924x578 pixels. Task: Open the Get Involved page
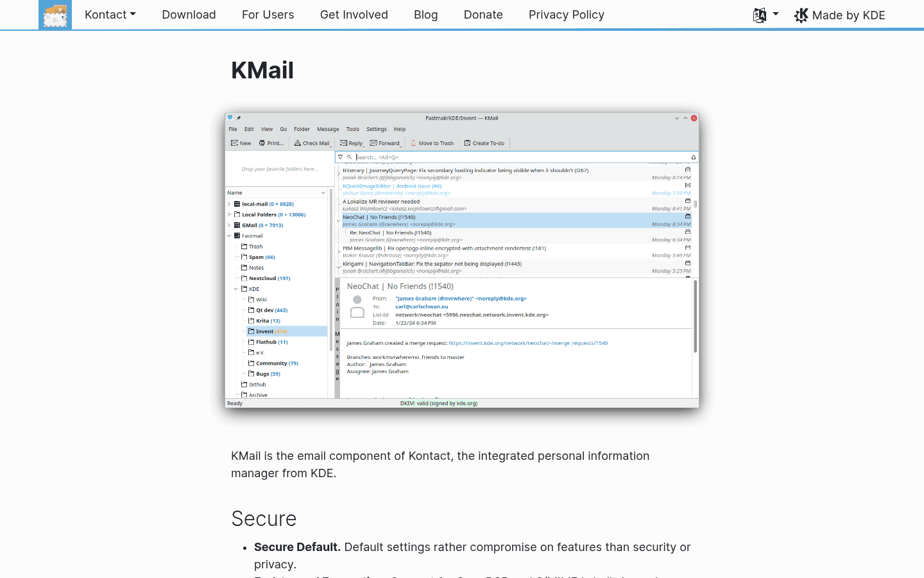coord(354,15)
